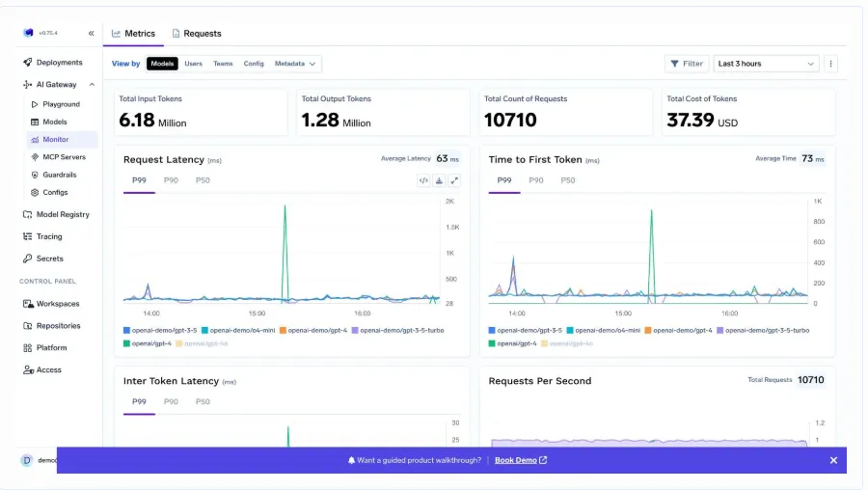Image resolution: width=868 pixels, height=490 pixels.
Task: Go to Tracing page
Action: point(42,237)
